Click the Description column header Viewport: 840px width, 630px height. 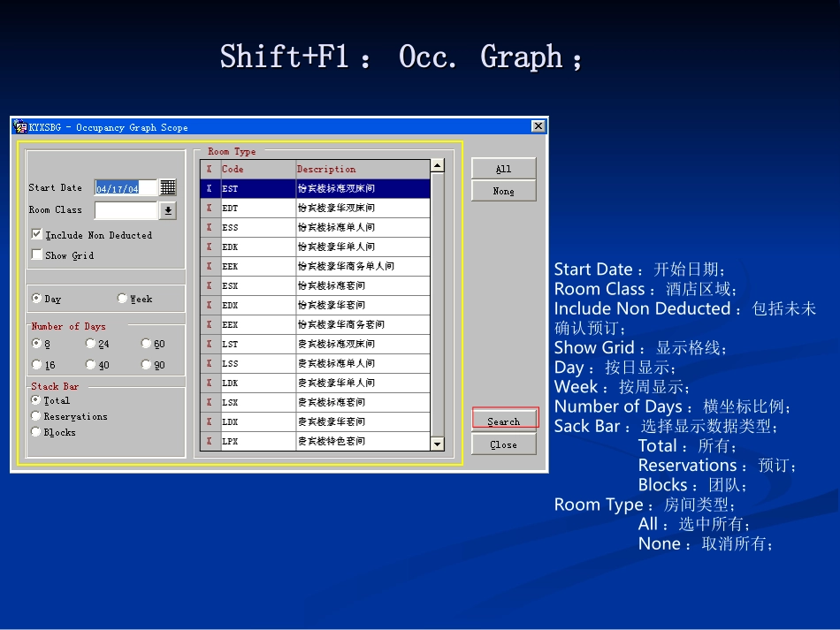tap(362, 169)
